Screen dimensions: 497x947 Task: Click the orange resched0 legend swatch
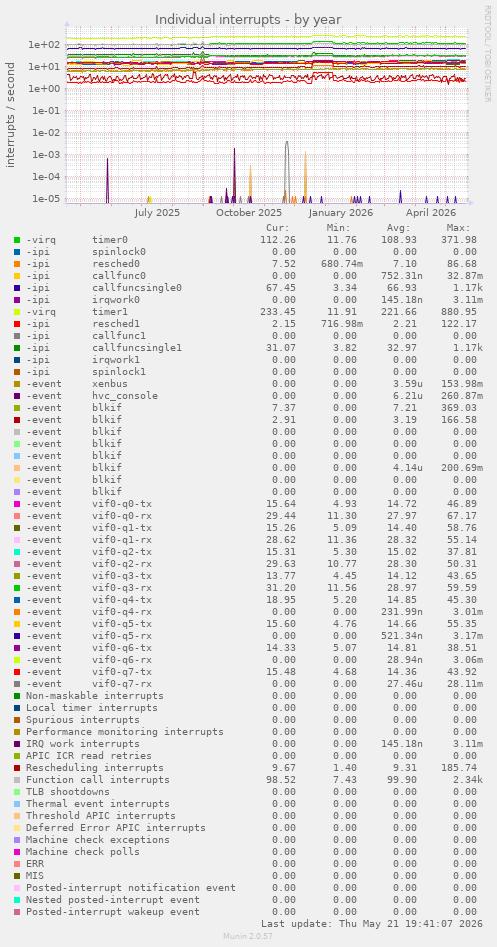click(x=17, y=264)
